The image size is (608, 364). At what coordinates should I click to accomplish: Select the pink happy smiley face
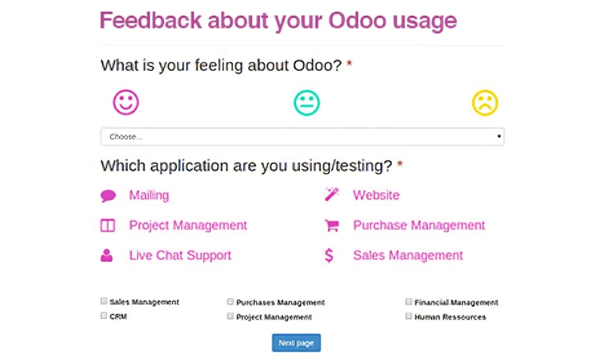pyautogui.click(x=125, y=102)
